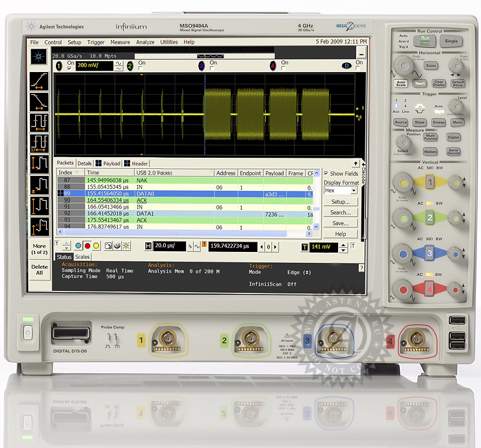Viewport: 481px width, 448px height.
Task: Click the Help button in decode panel
Action: (x=341, y=234)
